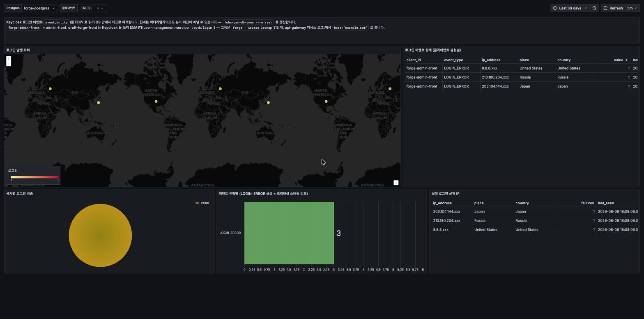Sort failed-login table by failures column

[587, 203]
